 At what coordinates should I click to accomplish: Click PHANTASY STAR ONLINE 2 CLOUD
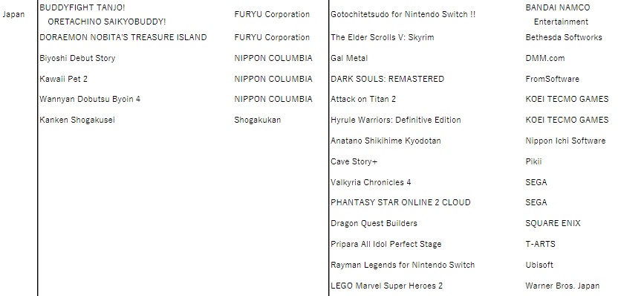pos(400,203)
